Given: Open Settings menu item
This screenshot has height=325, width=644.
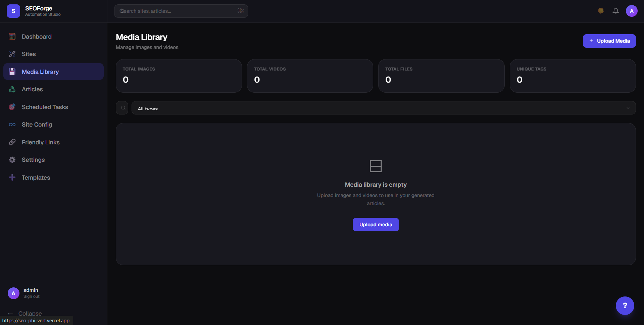Looking at the screenshot, I should pyautogui.click(x=53, y=160).
